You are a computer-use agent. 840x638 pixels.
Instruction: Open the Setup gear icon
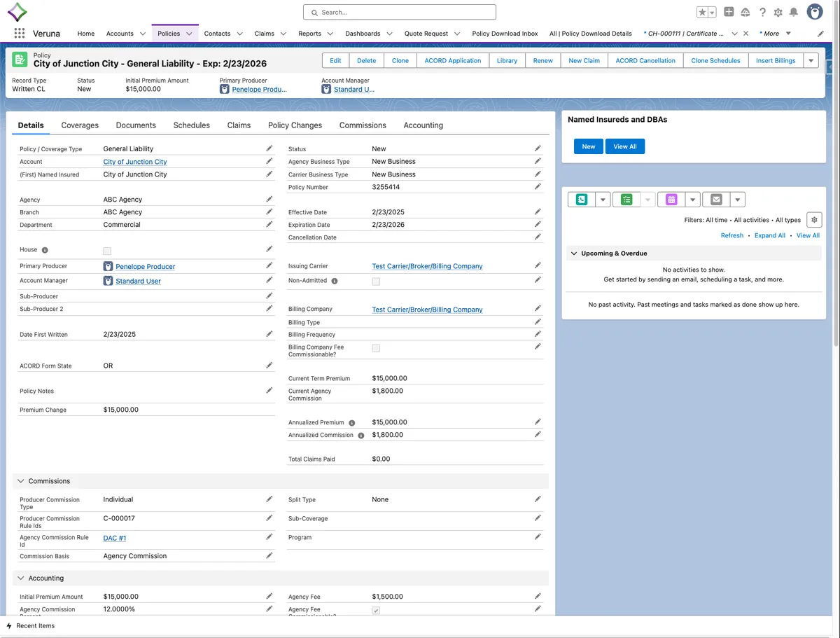(778, 13)
